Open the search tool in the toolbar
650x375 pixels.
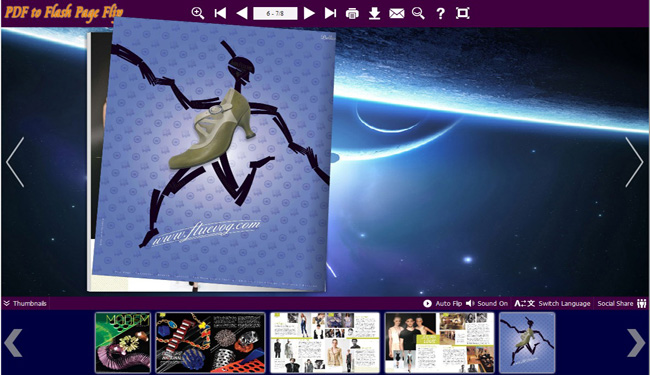[x=418, y=13]
